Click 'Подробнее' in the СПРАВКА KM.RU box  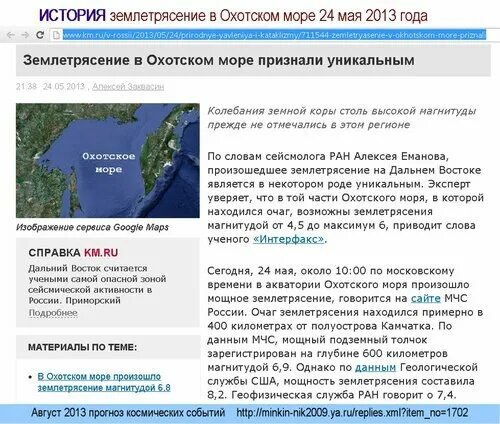53,313
